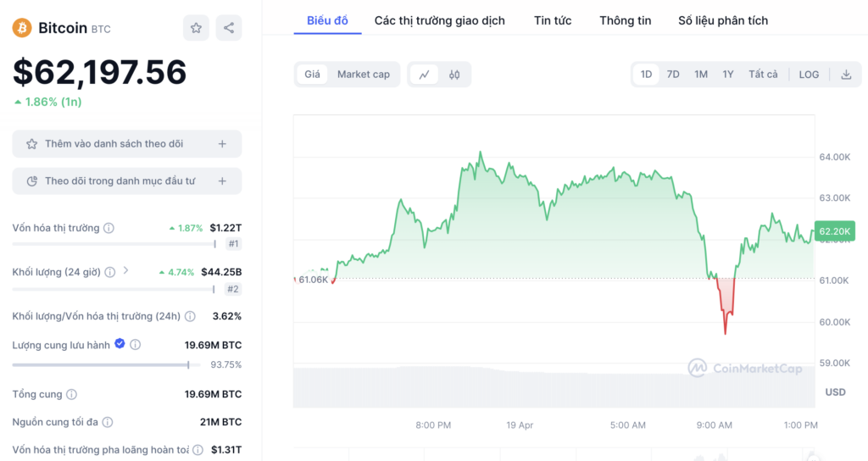Set chart range to 1M
Image resolution: width=868 pixels, height=461 pixels.
(x=701, y=75)
